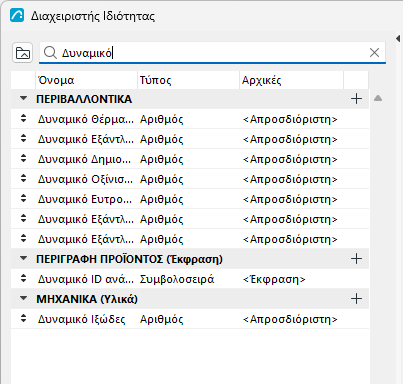The height and width of the screenshot is (384, 403).
Task: Select the Δυναμικό Ευτρο... property
Action: (x=85, y=199)
